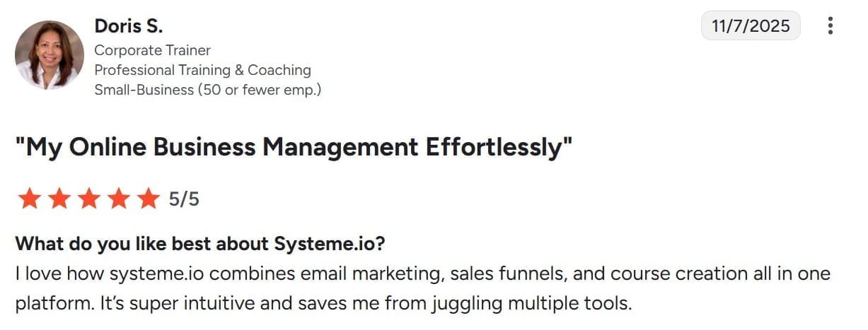Open the "My Online Business Management Effortlessly" review title

(x=294, y=147)
